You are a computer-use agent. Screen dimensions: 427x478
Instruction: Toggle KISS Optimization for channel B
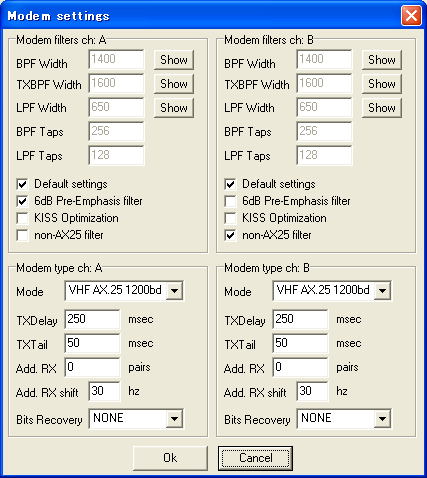230,218
